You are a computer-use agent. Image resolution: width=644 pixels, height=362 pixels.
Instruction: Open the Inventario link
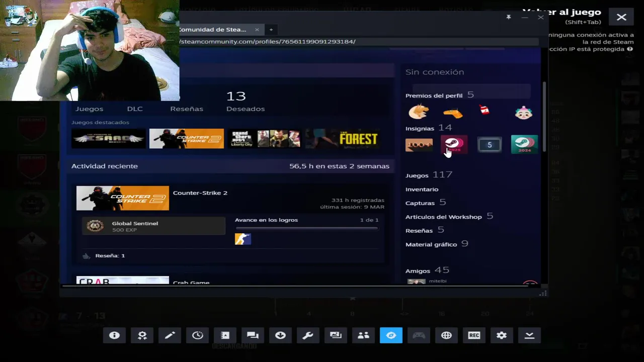422,189
